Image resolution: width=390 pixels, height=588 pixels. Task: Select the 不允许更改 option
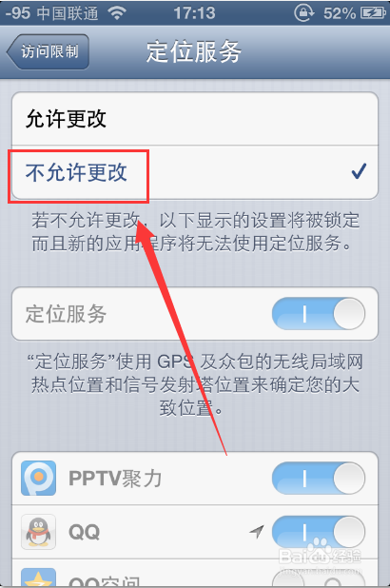coord(195,172)
